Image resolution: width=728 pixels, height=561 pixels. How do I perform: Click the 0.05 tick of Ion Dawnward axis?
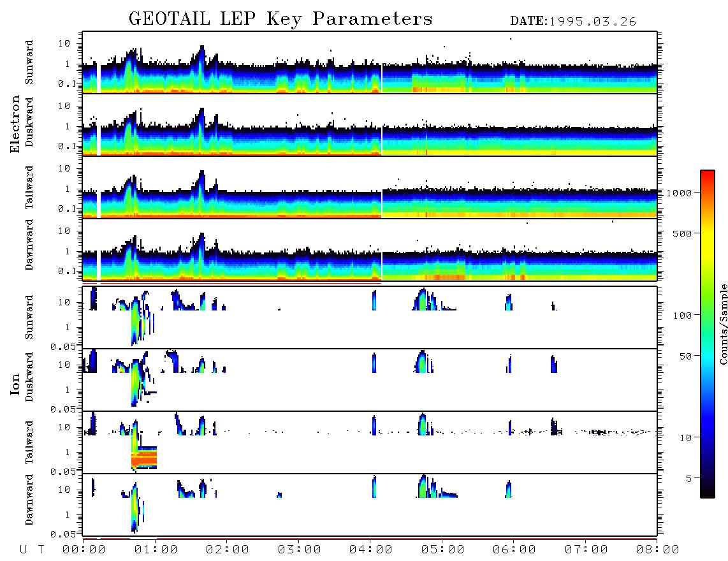(62, 534)
